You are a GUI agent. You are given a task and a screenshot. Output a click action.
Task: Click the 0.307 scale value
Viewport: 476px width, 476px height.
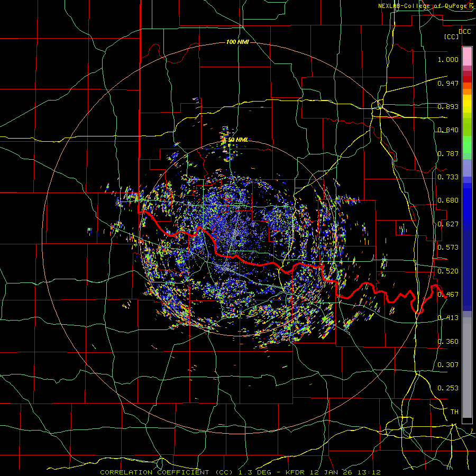pyautogui.click(x=448, y=365)
